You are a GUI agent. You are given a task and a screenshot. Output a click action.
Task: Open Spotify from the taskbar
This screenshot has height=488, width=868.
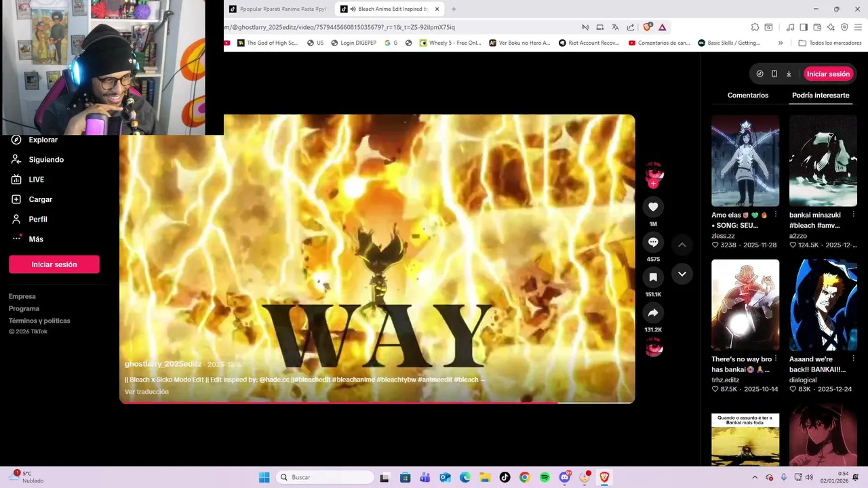click(x=545, y=477)
